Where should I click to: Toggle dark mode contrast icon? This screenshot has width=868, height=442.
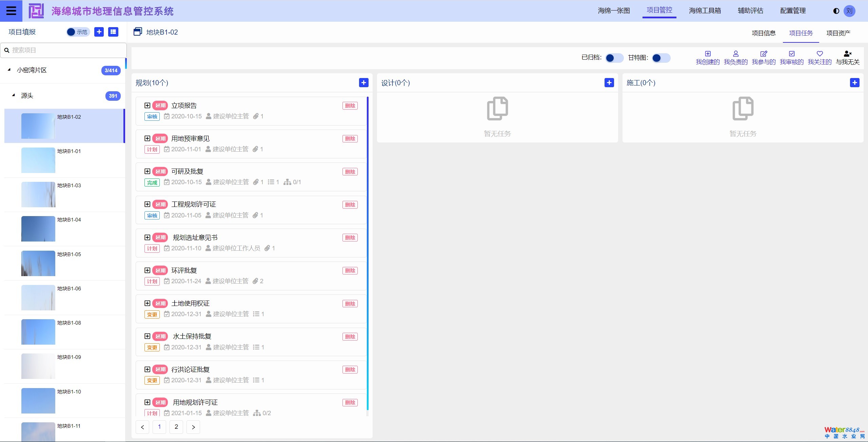tap(836, 11)
